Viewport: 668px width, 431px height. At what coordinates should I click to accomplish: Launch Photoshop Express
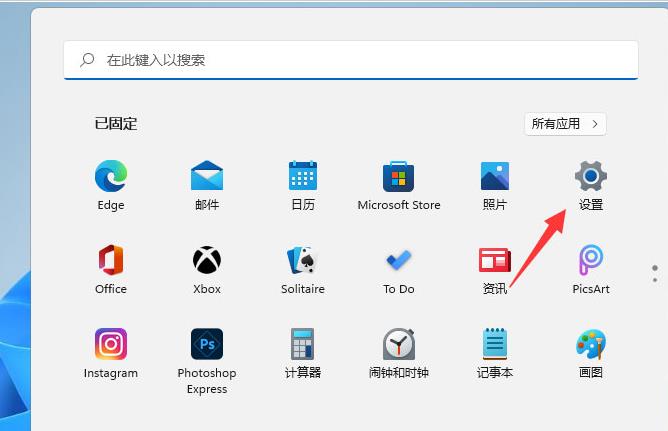point(207,361)
